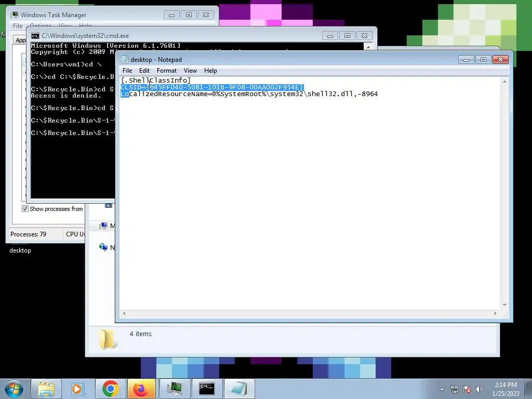Screen dimensions: 532x399
Task: Open Windows Explorer from the taskbar
Action: 46,389
